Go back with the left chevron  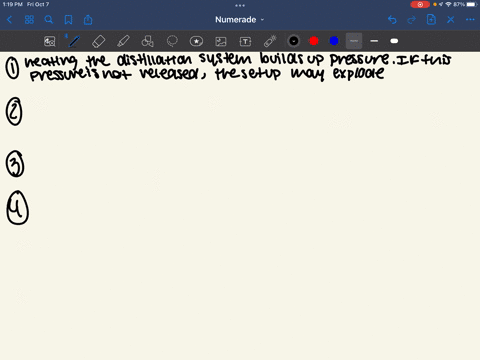(x=9, y=20)
